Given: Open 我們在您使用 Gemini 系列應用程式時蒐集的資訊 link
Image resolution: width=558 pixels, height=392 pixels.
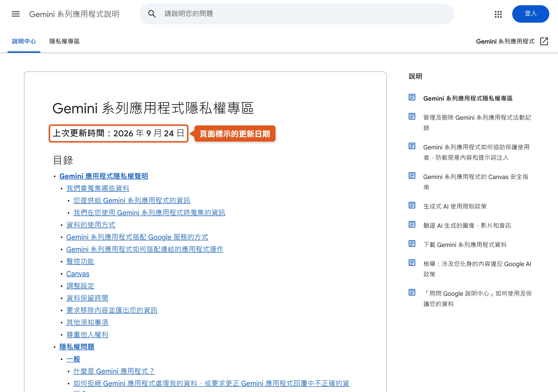Looking at the screenshot, I should click(149, 213).
